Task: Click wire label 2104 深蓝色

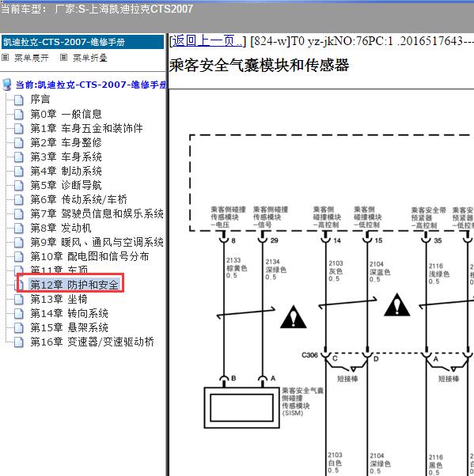Action: [380, 272]
